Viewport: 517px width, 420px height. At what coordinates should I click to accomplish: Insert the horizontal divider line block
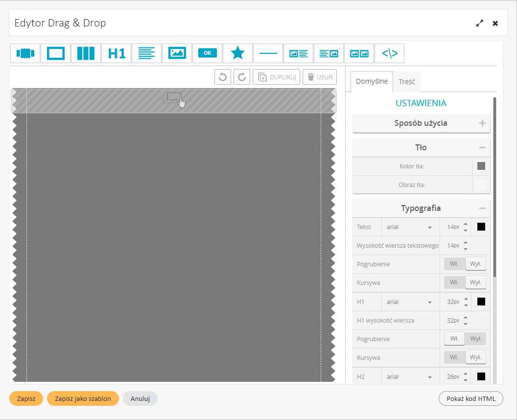(x=268, y=53)
